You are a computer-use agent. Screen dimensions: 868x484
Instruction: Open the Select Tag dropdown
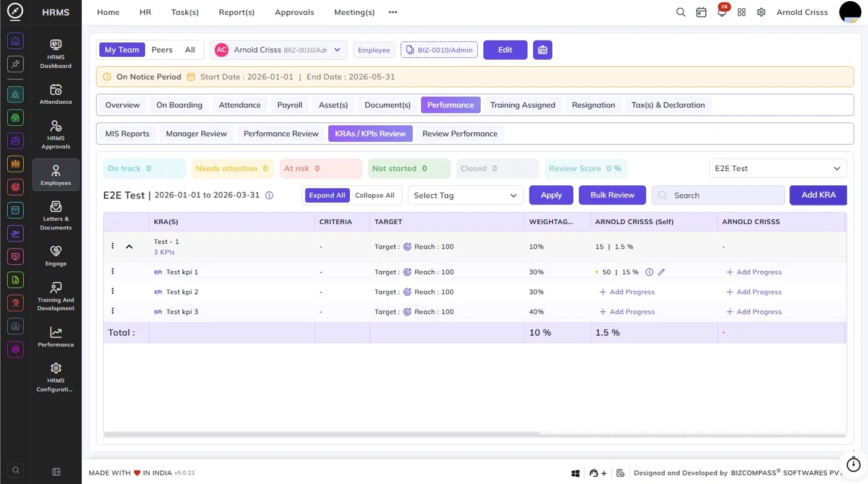pyautogui.click(x=465, y=195)
